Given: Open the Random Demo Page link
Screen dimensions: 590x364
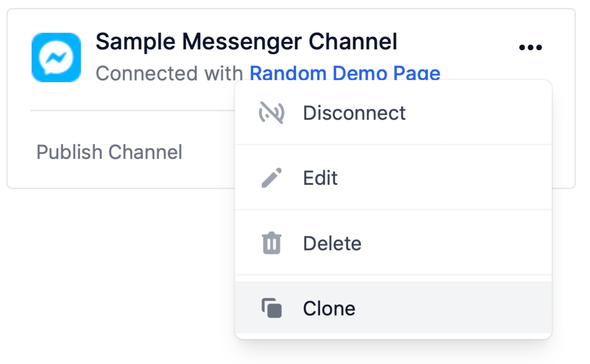Looking at the screenshot, I should (345, 73).
